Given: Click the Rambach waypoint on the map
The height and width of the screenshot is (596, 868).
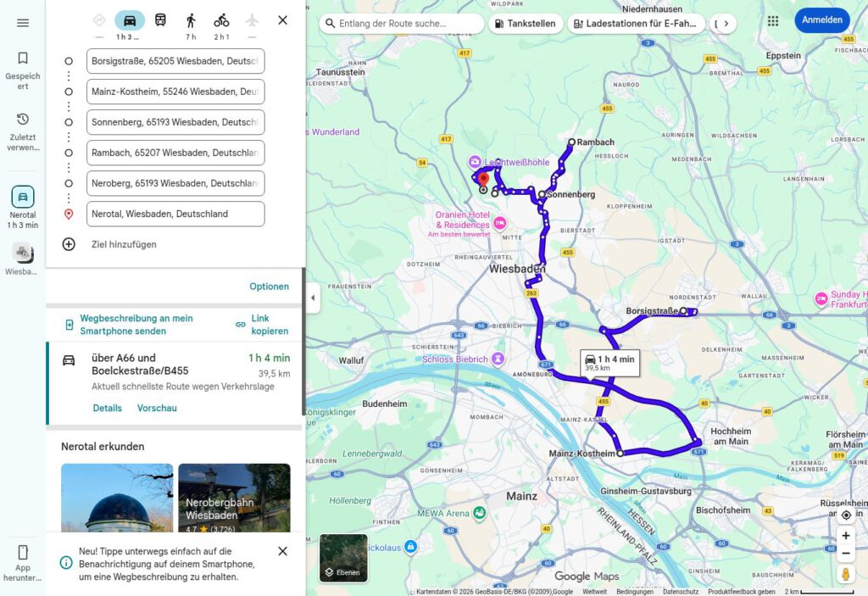Looking at the screenshot, I should [572, 142].
